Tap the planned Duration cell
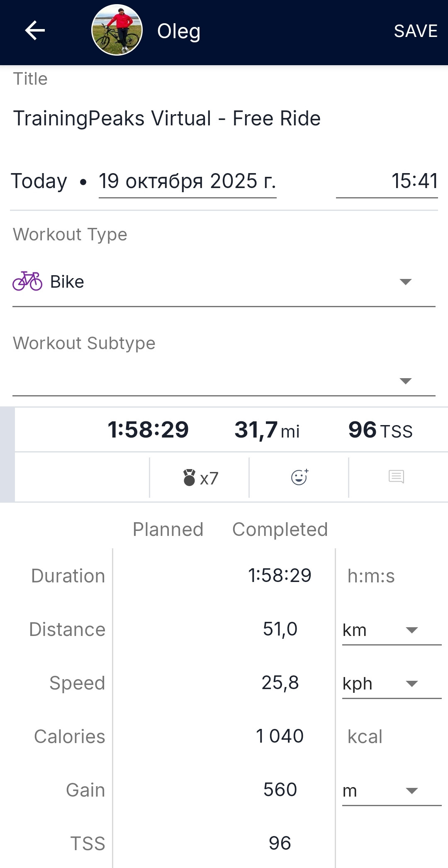 [x=168, y=576]
